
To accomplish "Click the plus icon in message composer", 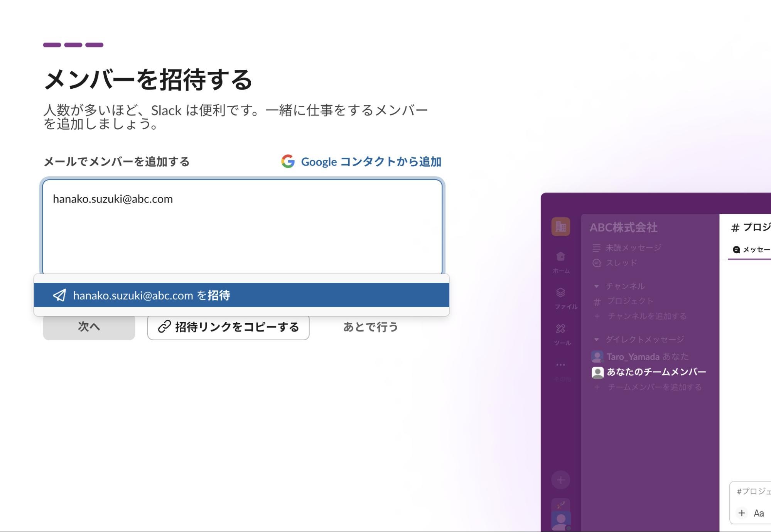I will [x=741, y=513].
